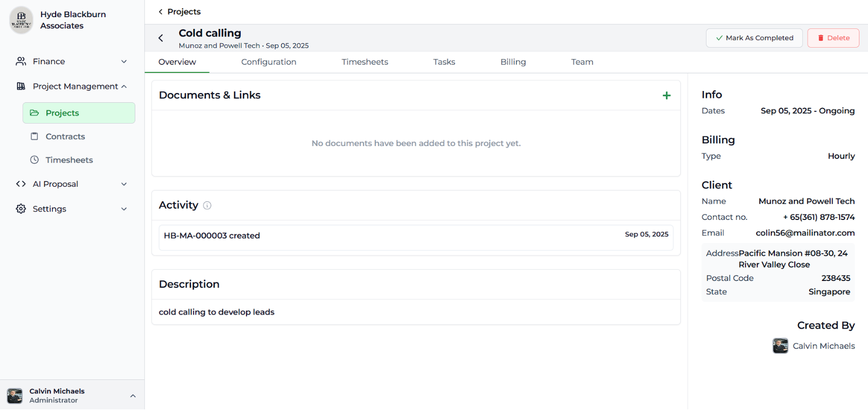The height and width of the screenshot is (411, 868).
Task: Click the back arrow beside Cold calling
Action: tap(160, 38)
